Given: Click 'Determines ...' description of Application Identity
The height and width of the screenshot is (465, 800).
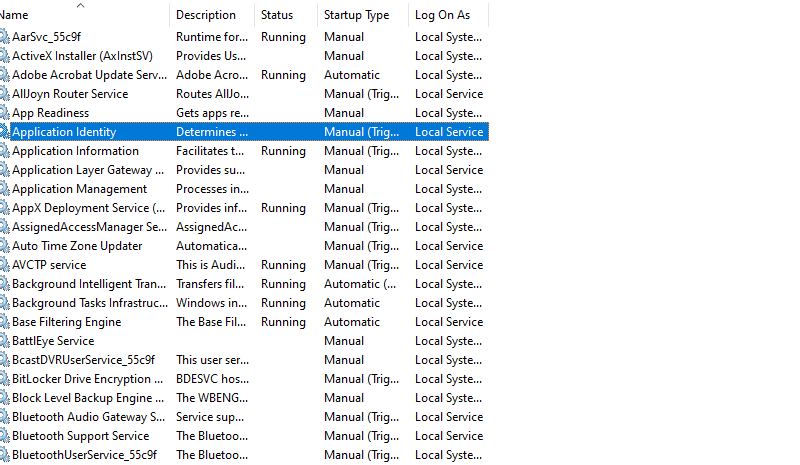Looking at the screenshot, I should 212,132.
